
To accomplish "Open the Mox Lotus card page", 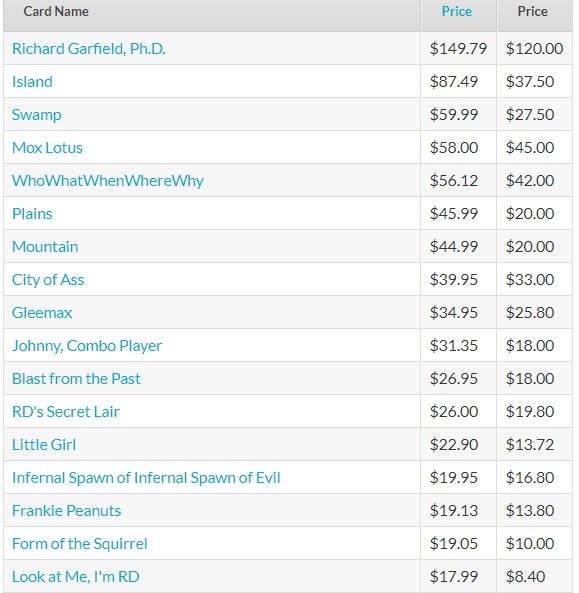I will pyautogui.click(x=47, y=148).
